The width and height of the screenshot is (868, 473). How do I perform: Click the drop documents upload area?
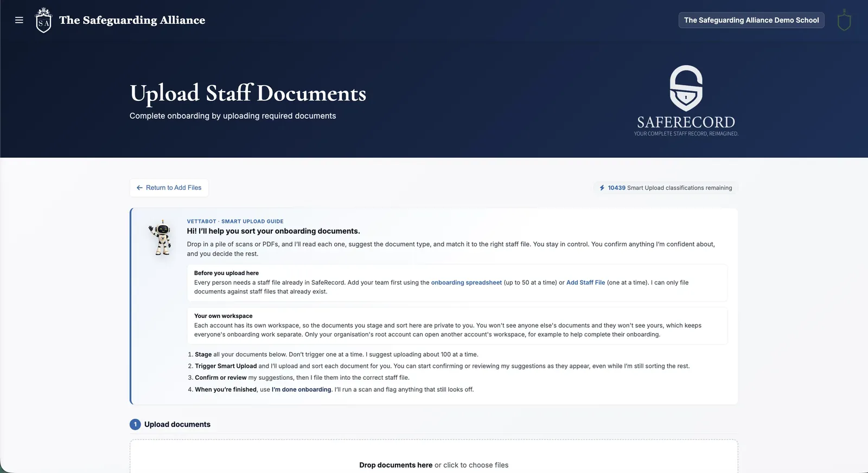(x=433, y=457)
